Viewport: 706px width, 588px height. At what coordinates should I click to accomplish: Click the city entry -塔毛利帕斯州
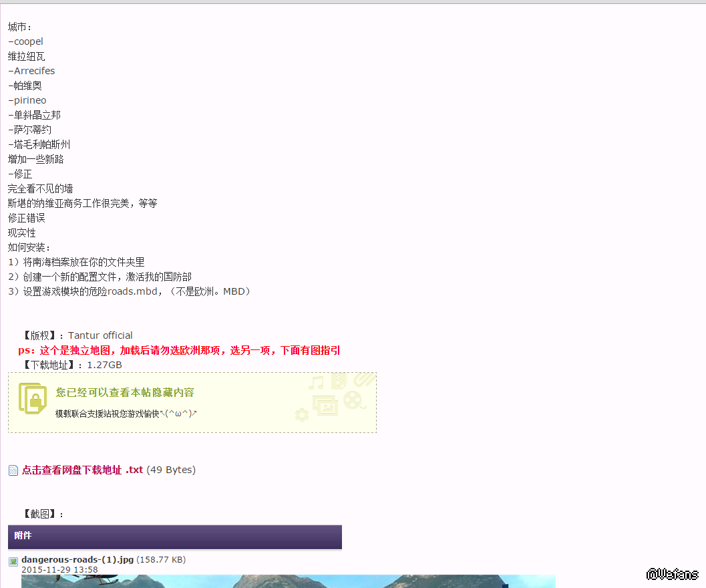coord(39,144)
